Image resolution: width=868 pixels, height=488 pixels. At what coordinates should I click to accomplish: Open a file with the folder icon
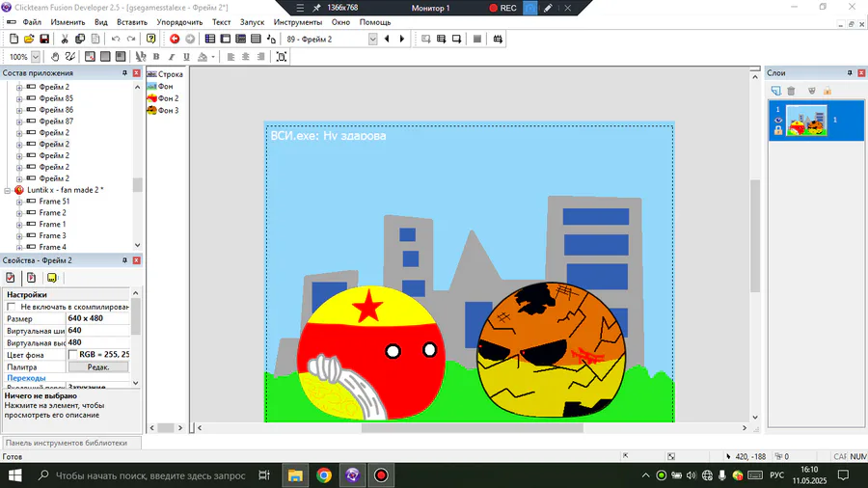tap(29, 39)
